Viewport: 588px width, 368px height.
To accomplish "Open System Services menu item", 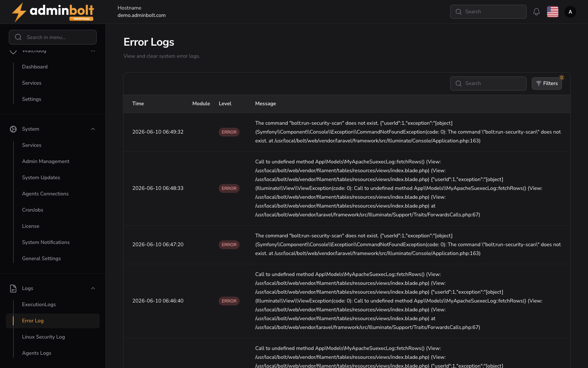I will [32, 145].
